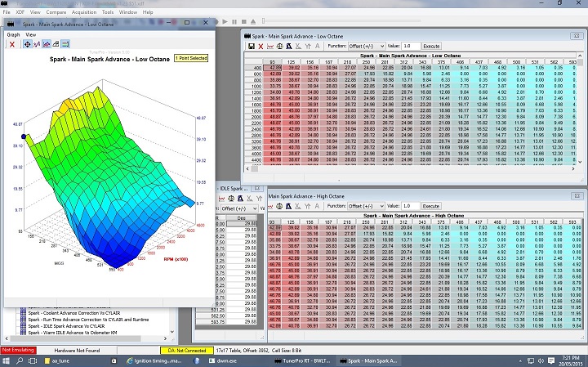This screenshot has height=367, width=588.
Task: Open graph view icon in Low Octane table toolbar
Action: (x=270, y=46)
